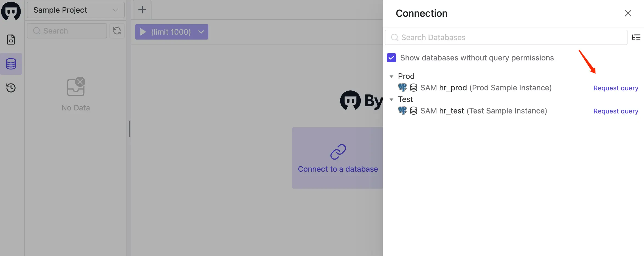
Task: Click the link icon above Connect to a database
Action: coord(338,151)
